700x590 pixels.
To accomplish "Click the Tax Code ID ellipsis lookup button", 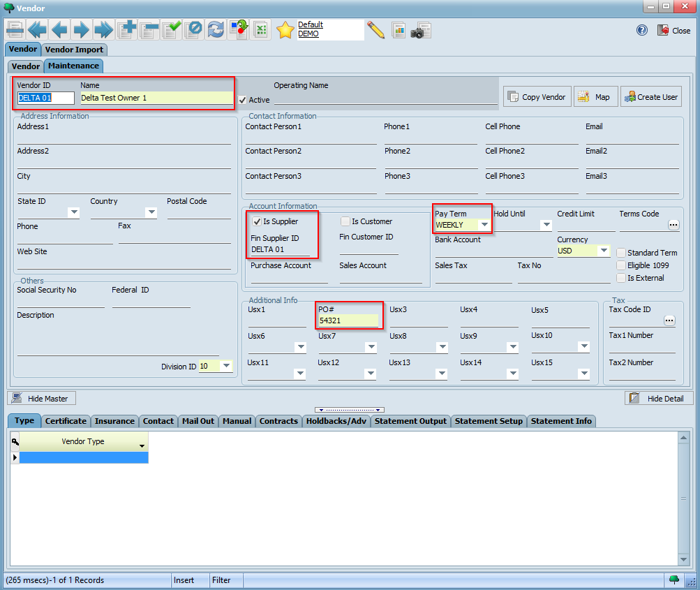I will 669,320.
